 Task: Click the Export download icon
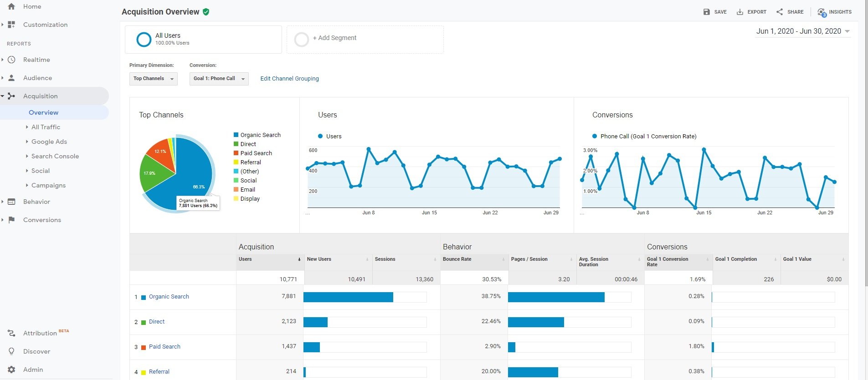740,12
